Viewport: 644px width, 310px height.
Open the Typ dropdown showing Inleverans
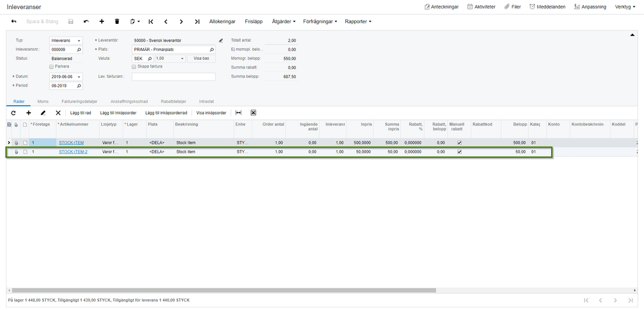click(x=66, y=40)
